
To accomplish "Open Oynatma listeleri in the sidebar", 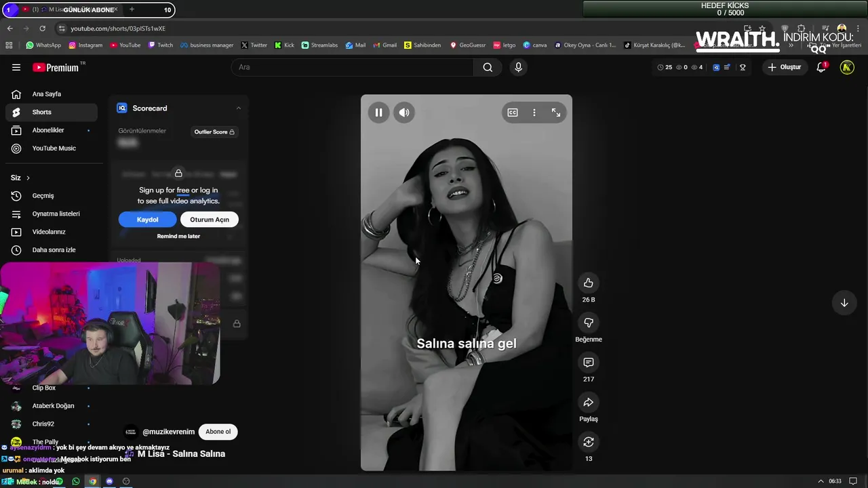I will coord(52,213).
